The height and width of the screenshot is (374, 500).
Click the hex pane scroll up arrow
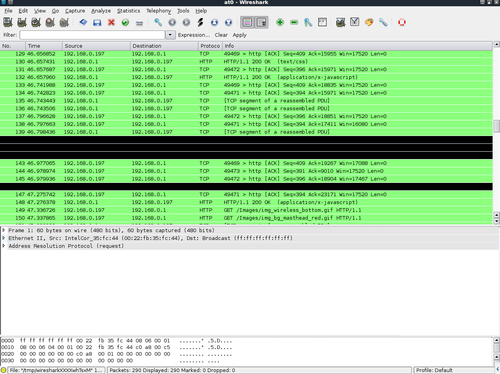click(496, 340)
